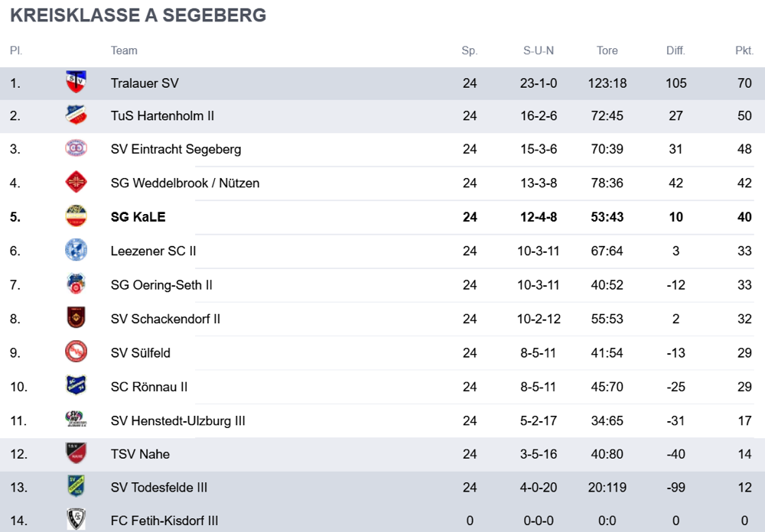Click the SV Eintracht Segeberg crest
This screenshot has height=532, width=765.
(76, 149)
